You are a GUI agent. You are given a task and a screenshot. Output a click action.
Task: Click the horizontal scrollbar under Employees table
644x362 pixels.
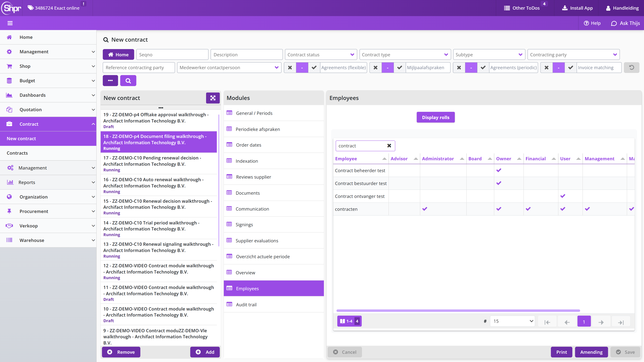click(x=458, y=311)
